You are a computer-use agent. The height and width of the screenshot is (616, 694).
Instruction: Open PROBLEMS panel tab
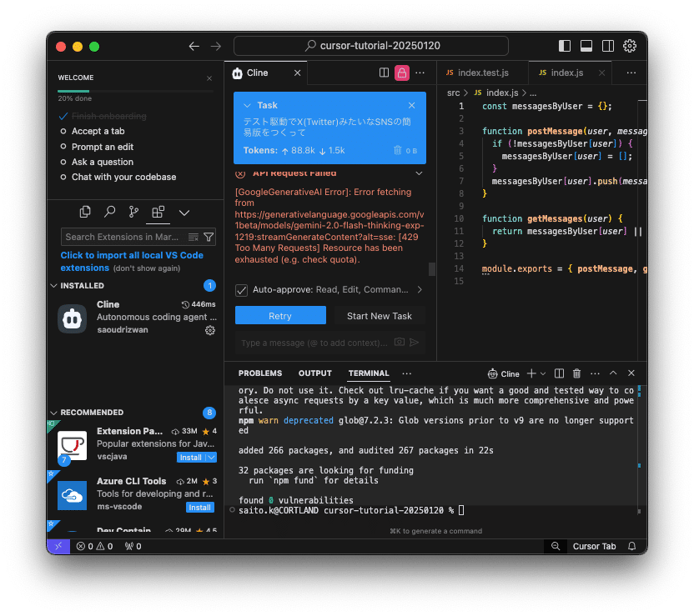[259, 373]
